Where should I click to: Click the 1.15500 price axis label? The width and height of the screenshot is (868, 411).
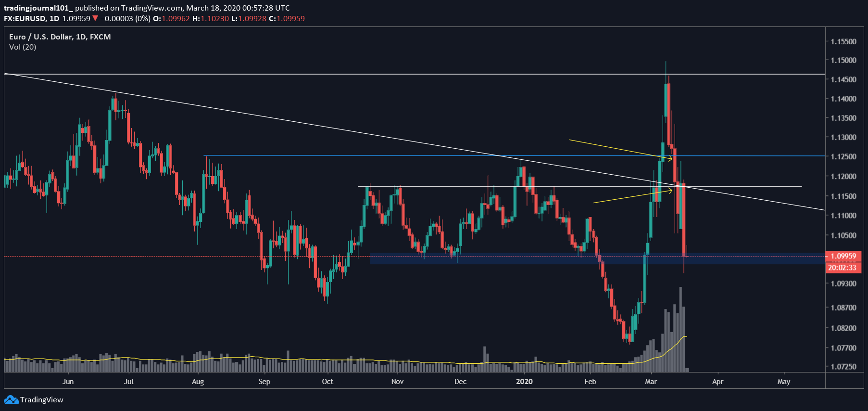[x=843, y=41]
